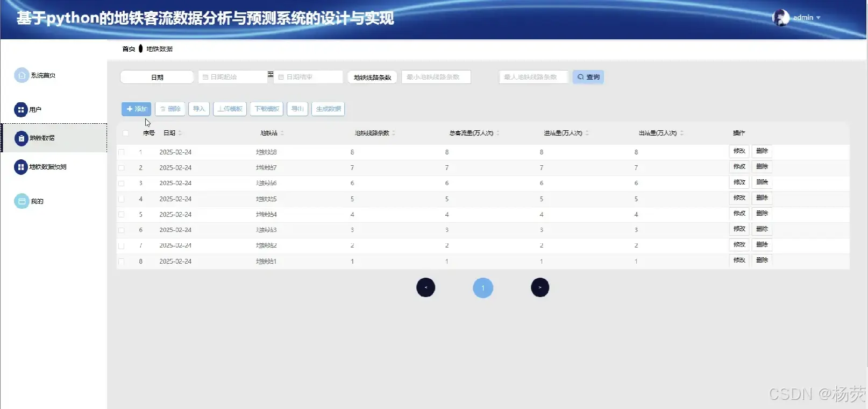Viewport: 868px width, 409px height.
Task: Click 修改 for the 地铁站5 row
Action: (x=739, y=198)
